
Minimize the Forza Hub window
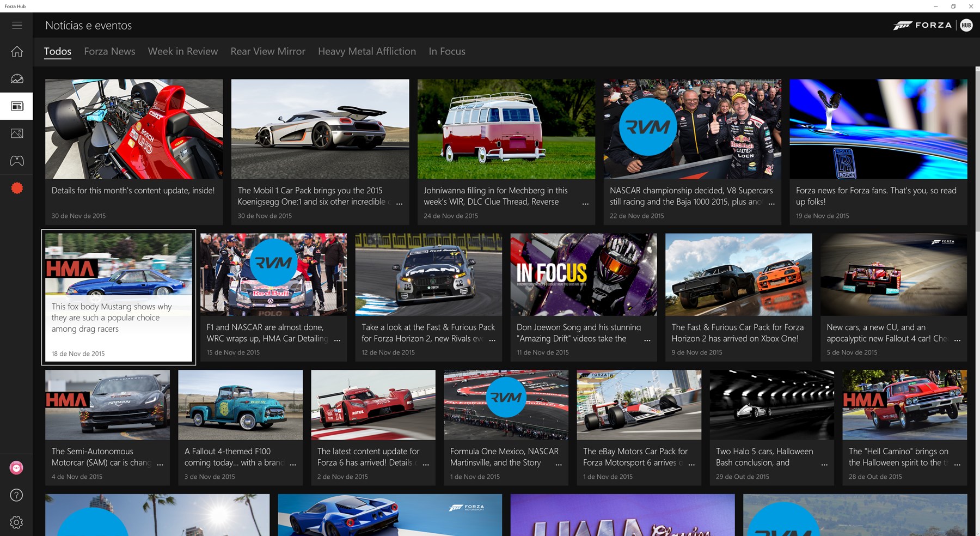(936, 6)
